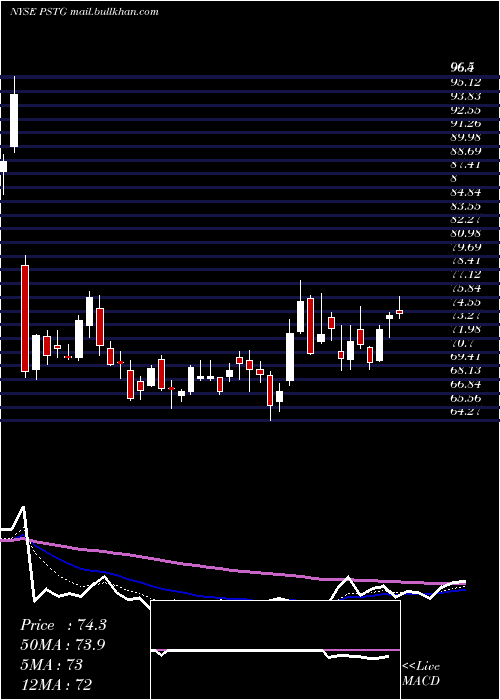Select the 77.12 price label
Viewport: 500px width, 700px height.
(x=465, y=275)
